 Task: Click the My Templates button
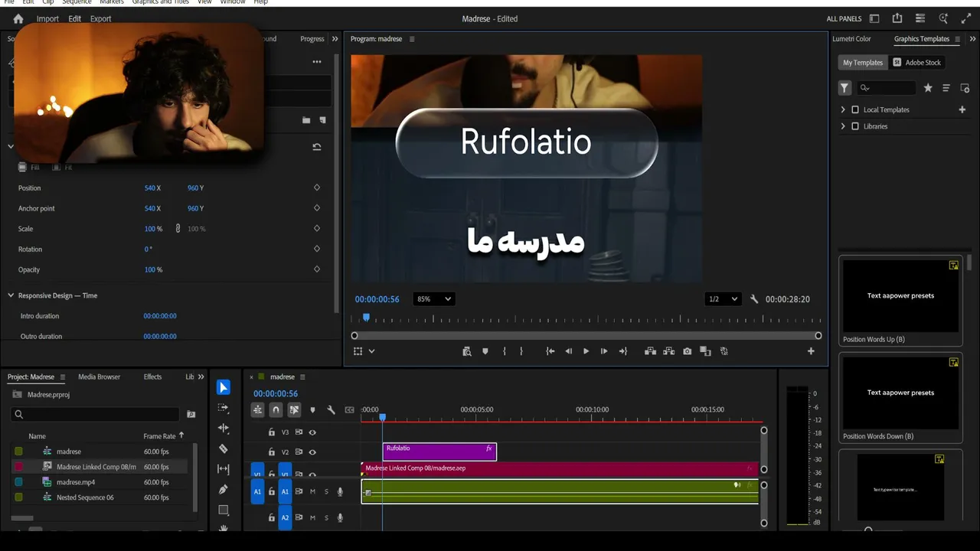(863, 63)
